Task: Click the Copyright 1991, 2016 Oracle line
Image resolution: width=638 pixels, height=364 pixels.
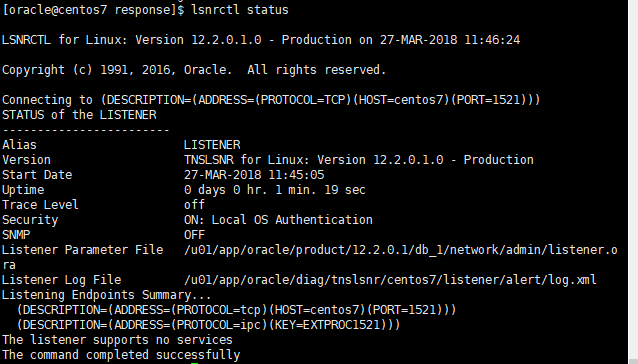Action: [x=194, y=70]
